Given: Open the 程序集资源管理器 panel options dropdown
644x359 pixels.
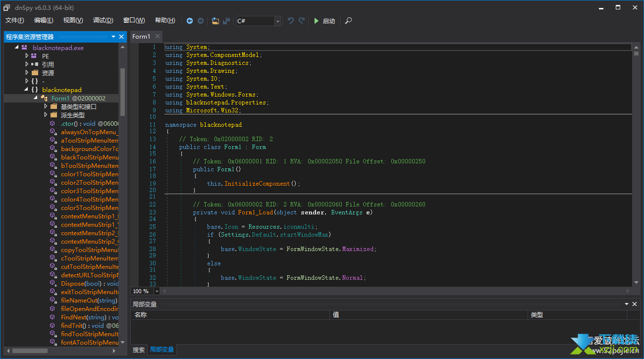Looking at the screenshot, I should click(x=113, y=37).
